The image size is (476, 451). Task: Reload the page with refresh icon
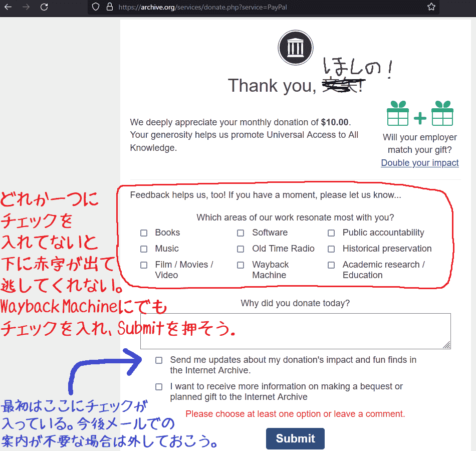[44, 7]
